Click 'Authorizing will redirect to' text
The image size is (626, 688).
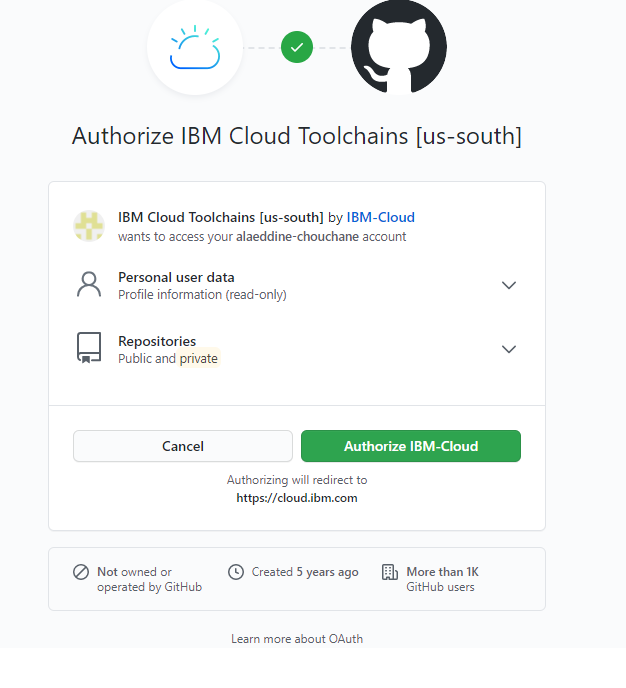297,480
